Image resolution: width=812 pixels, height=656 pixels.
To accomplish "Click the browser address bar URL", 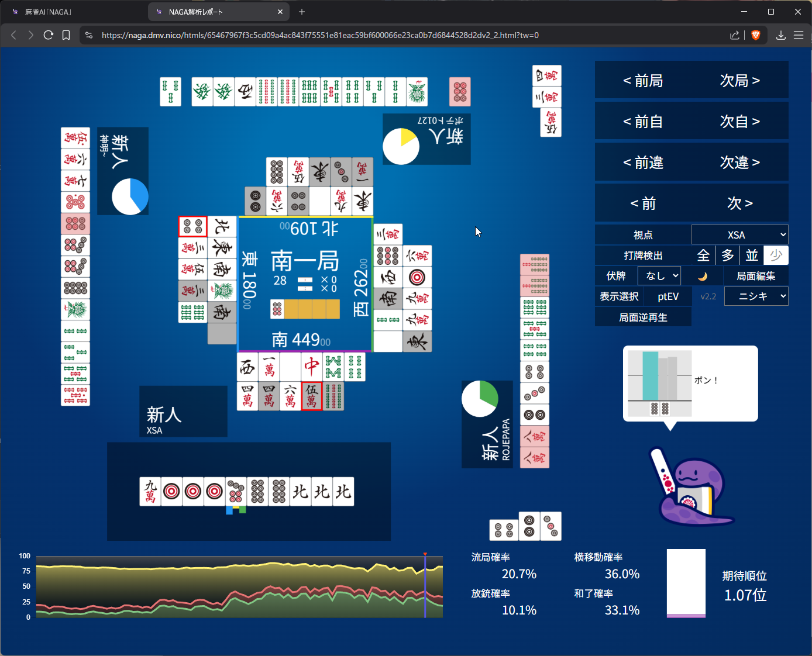I will point(320,35).
